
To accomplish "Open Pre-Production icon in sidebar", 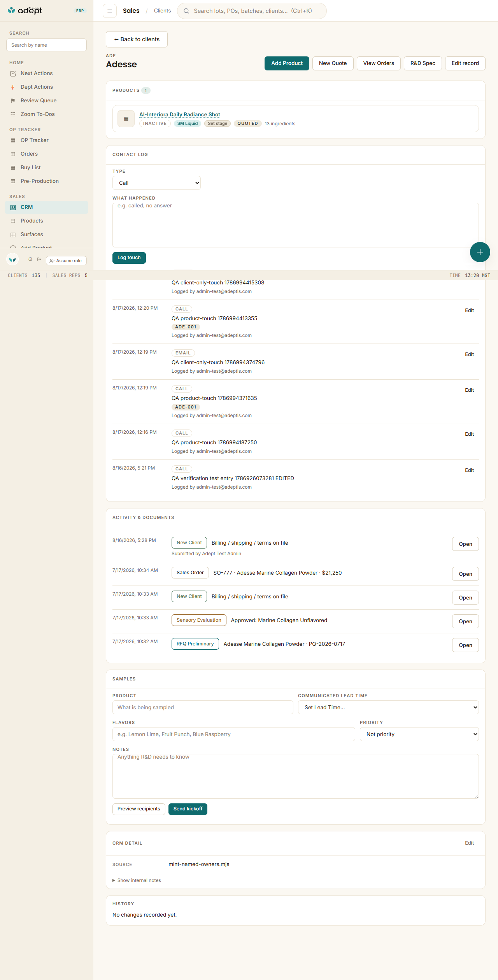I will click(13, 181).
